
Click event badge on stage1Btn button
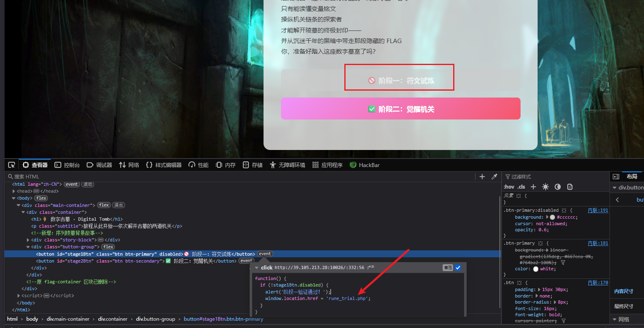point(265,254)
